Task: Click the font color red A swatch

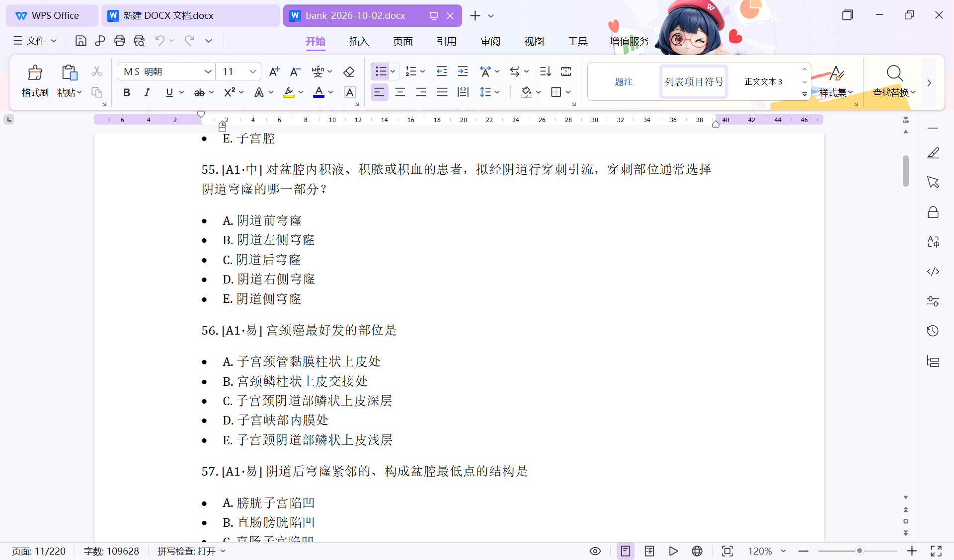Action: pyautogui.click(x=319, y=92)
